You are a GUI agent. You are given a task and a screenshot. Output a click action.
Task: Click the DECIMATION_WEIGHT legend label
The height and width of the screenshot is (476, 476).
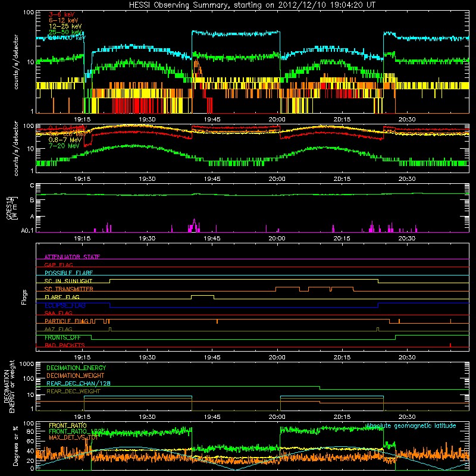pyautogui.click(x=76, y=375)
